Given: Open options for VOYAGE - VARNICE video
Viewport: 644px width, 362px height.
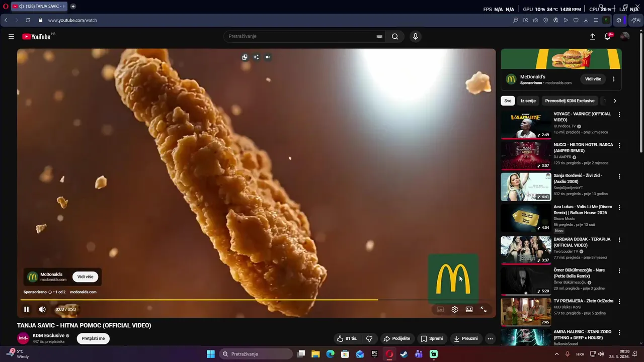Looking at the screenshot, I should tap(619, 115).
